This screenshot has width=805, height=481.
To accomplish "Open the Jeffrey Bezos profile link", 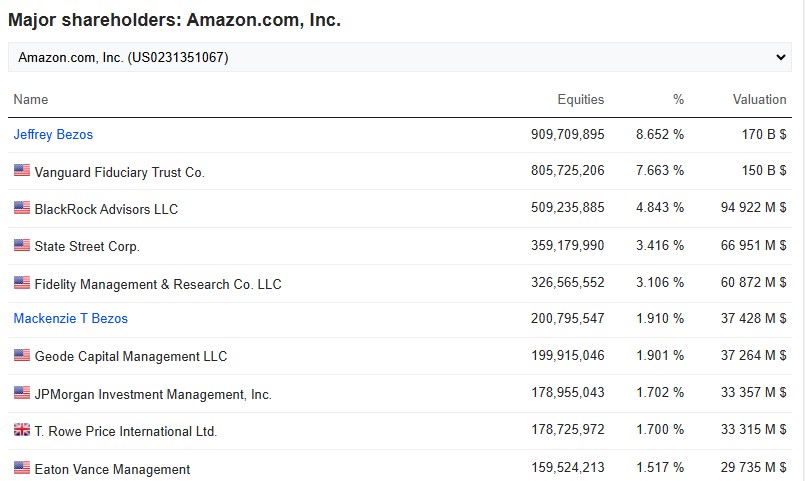I will [x=53, y=134].
